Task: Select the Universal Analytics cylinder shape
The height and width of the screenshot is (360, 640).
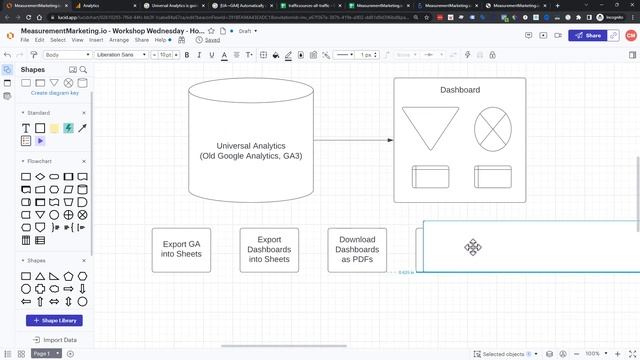Action: tap(251, 140)
